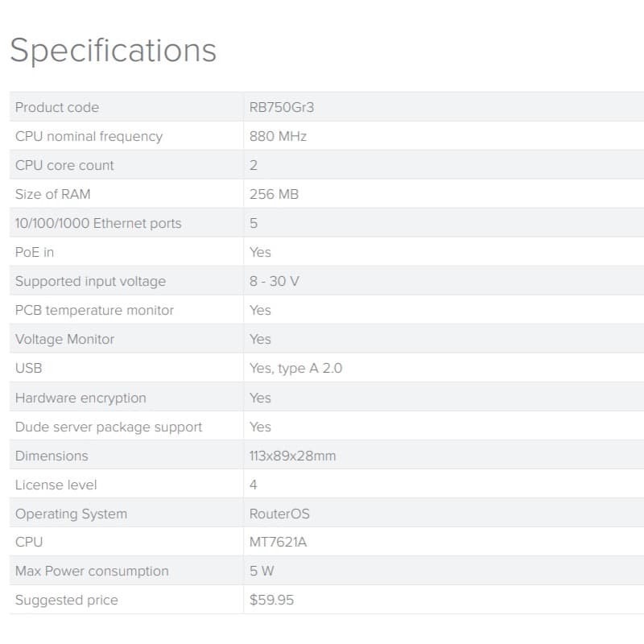Select the 10/100/1000 Ethernet ports label
644x644 pixels.
98,223
